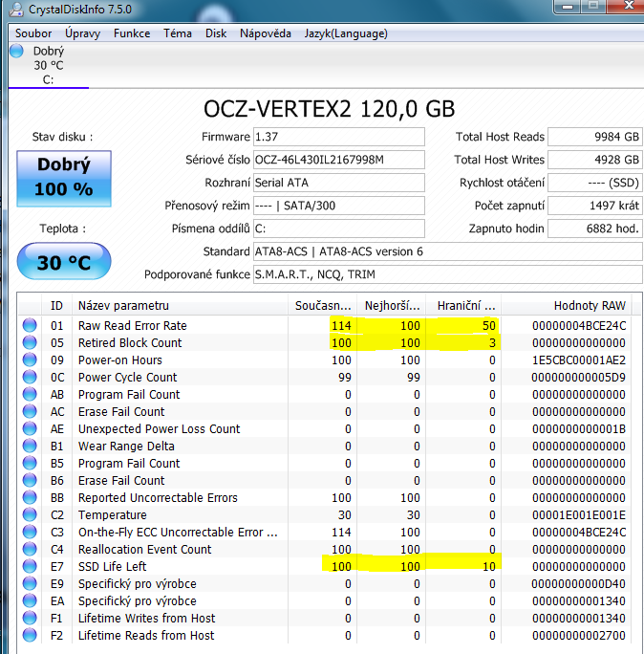The width and height of the screenshot is (644, 654).
Task: Select the Retired Block Count row name
Action: click(x=130, y=343)
